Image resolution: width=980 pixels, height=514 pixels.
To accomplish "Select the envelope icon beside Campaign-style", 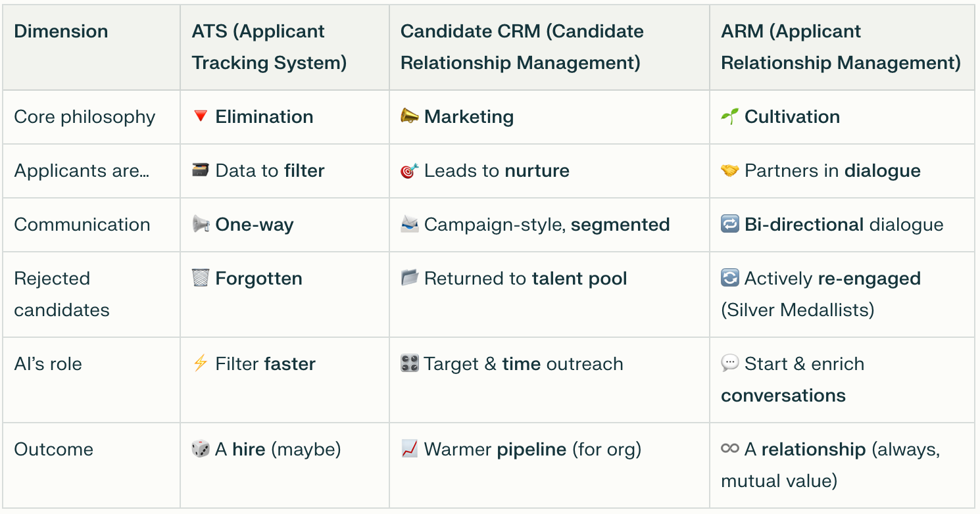I will coord(409,224).
